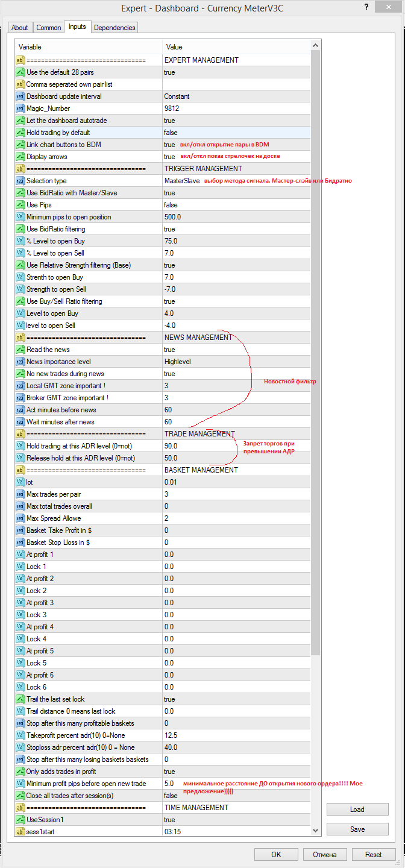405x868 pixels.
Task: Click the icon beside 'Use the default 28 pairs'
Action: coord(20,72)
